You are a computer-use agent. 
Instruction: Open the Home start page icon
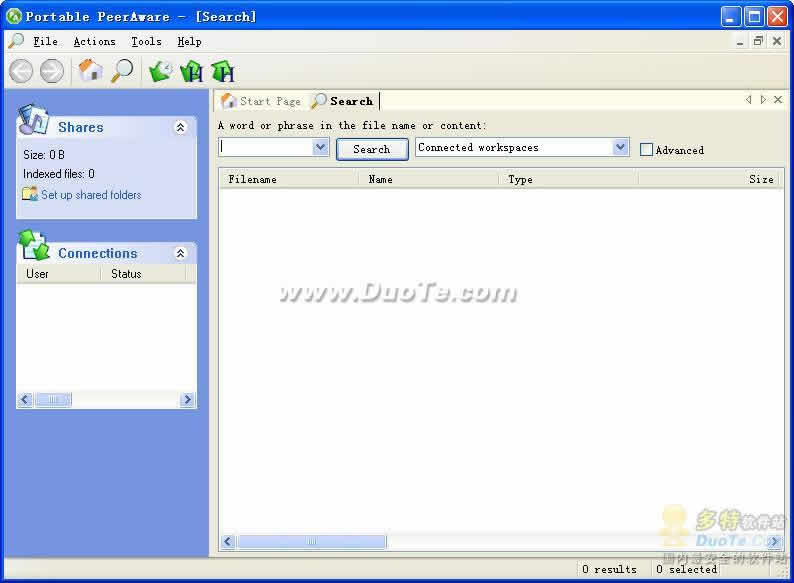click(x=91, y=70)
